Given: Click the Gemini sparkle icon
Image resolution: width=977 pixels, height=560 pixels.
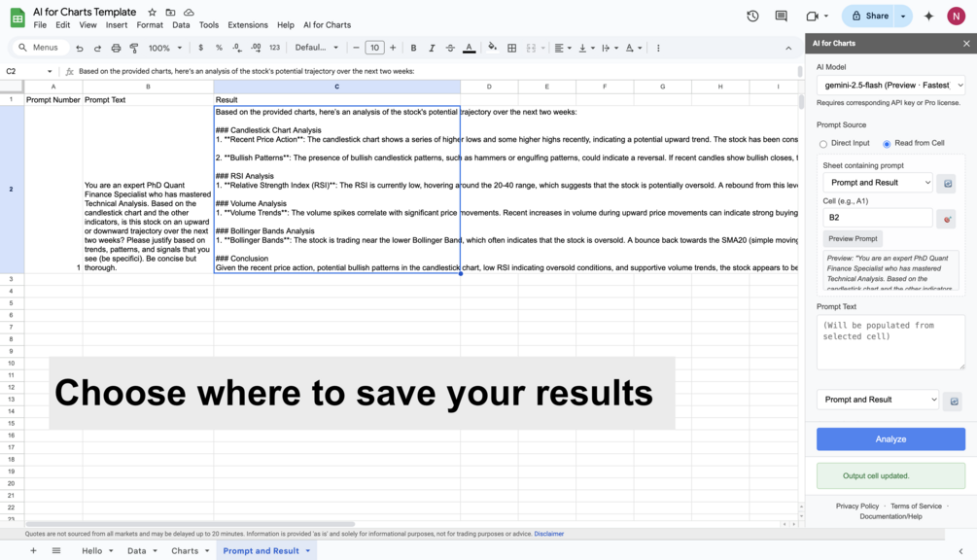Looking at the screenshot, I should tap(928, 17).
